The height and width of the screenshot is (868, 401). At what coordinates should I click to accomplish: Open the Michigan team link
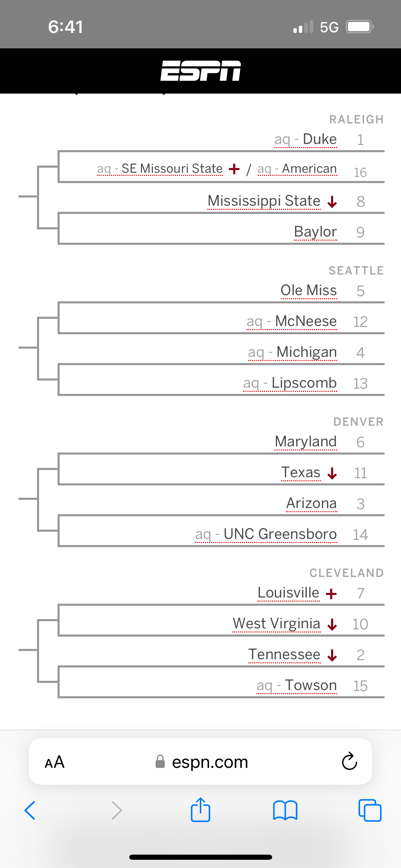tap(306, 352)
